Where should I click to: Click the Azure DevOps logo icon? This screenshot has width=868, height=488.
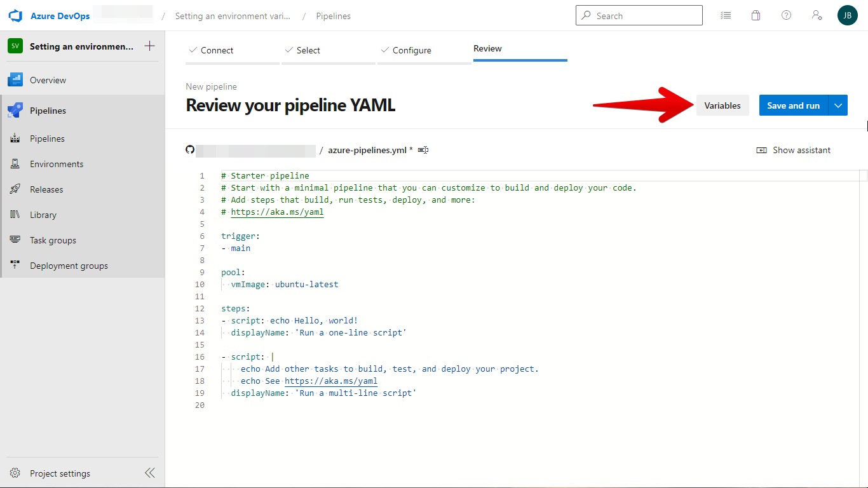(15, 16)
